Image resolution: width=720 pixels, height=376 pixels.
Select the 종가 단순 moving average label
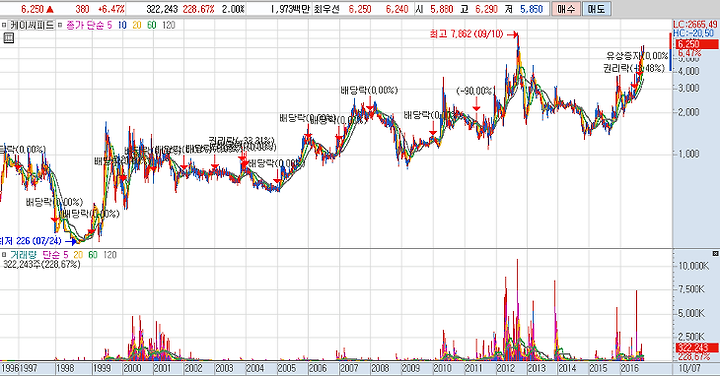(x=85, y=25)
